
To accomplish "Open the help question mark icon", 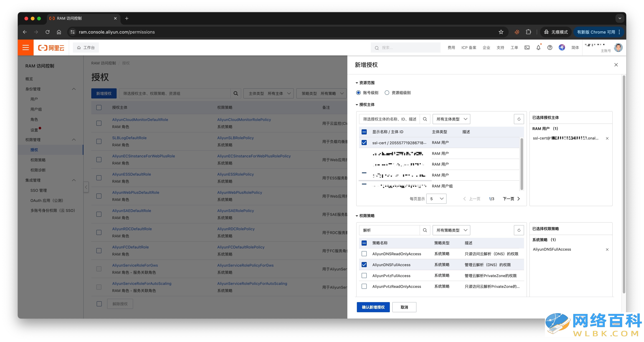I will click(550, 47).
